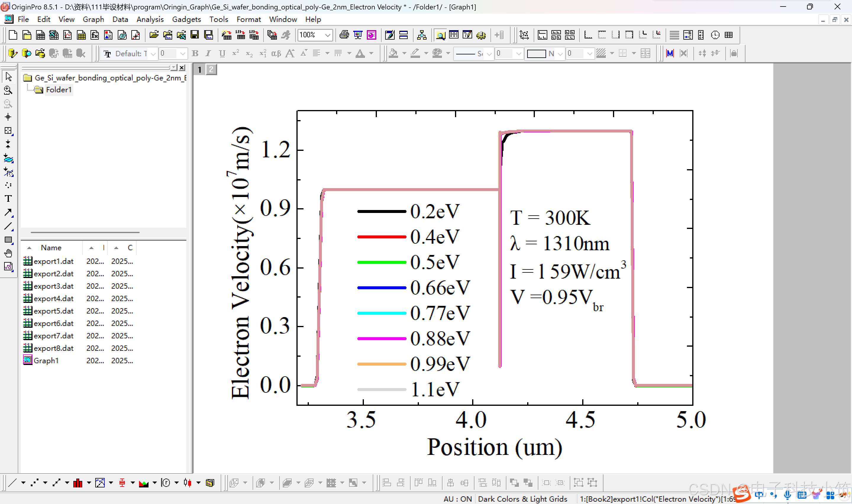852x504 pixels.
Task: Toggle Bold text formatting
Action: (195, 53)
